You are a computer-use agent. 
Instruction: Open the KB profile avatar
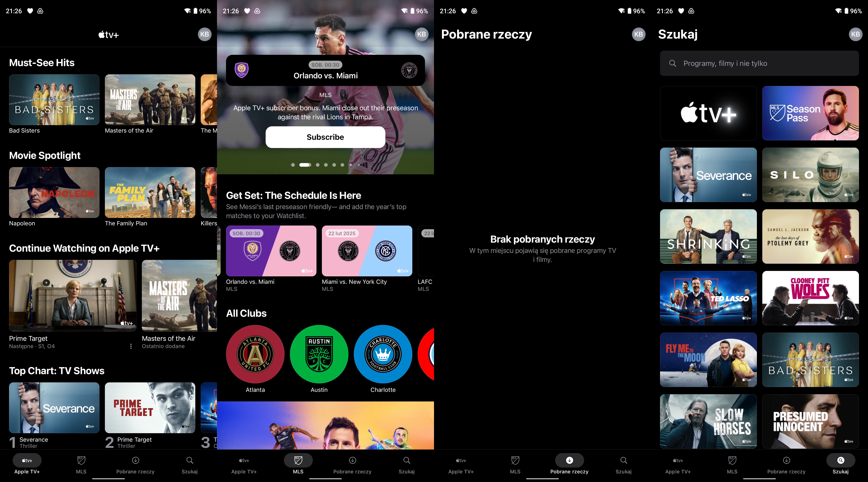(205, 34)
